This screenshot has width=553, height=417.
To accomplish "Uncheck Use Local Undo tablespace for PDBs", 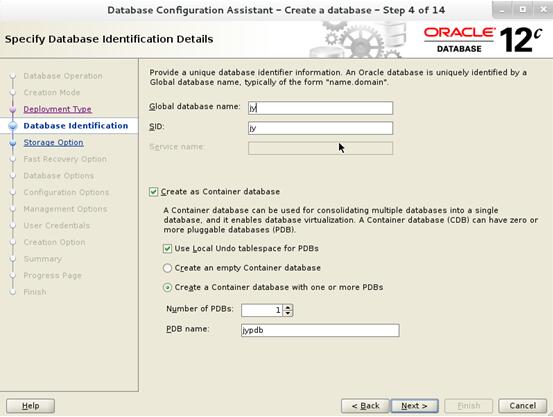I will 168,249.
